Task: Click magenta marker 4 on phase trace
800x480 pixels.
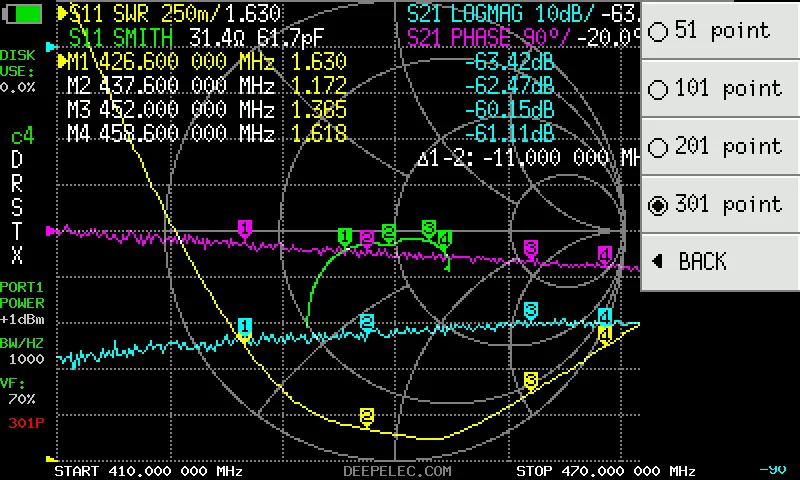Action: 605,255
